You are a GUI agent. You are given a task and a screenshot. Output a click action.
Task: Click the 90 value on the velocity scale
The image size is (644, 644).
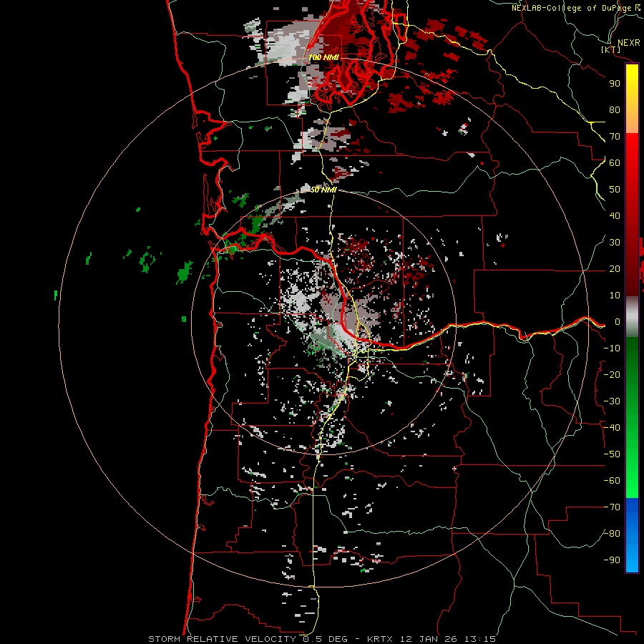click(x=615, y=84)
